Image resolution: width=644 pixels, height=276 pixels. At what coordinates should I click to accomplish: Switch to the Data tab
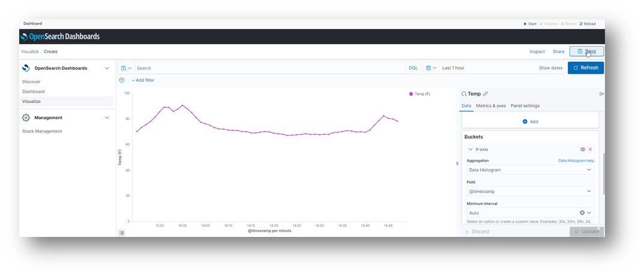pyautogui.click(x=466, y=106)
